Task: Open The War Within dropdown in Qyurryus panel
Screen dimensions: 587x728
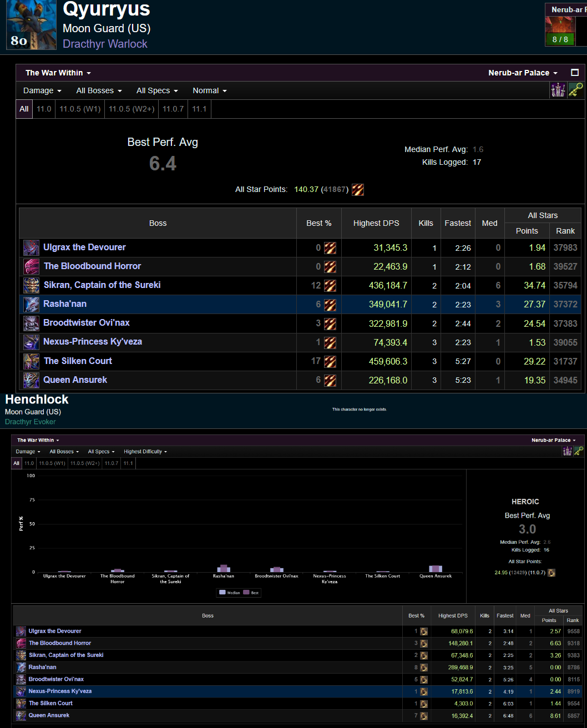Action: (x=58, y=73)
